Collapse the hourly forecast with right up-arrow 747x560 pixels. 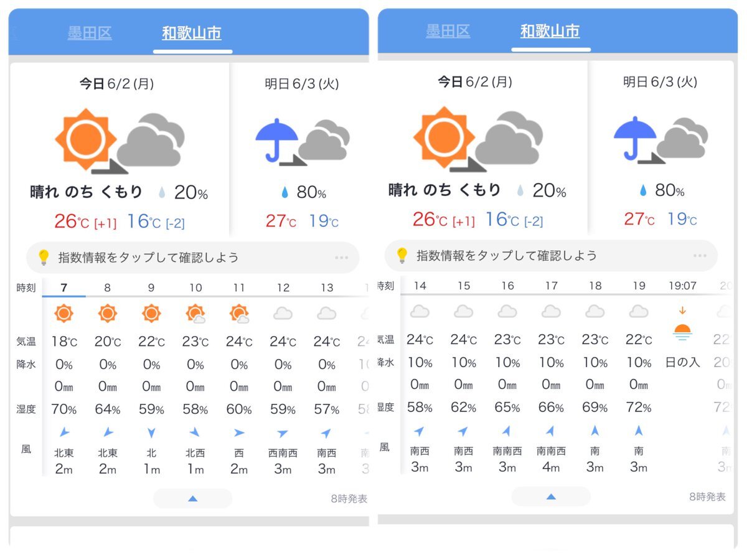pyautogui.click(x=551, y=497)
